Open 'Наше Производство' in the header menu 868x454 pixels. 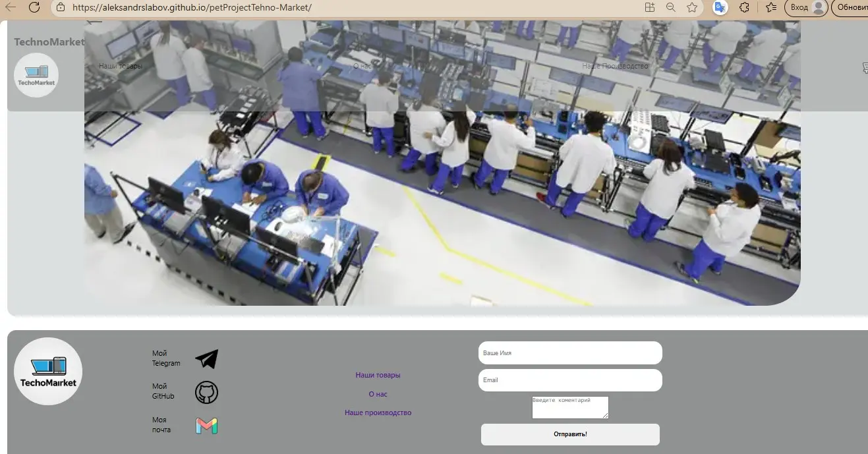(615, 66)
